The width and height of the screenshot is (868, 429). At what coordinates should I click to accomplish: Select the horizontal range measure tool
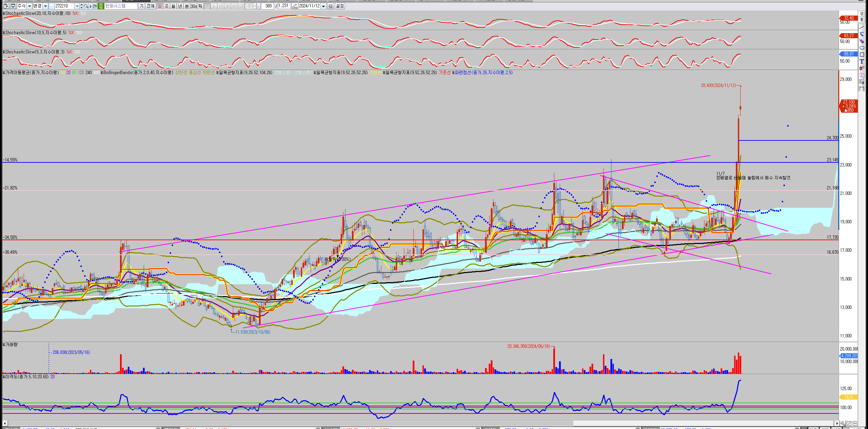pos(862,88)
